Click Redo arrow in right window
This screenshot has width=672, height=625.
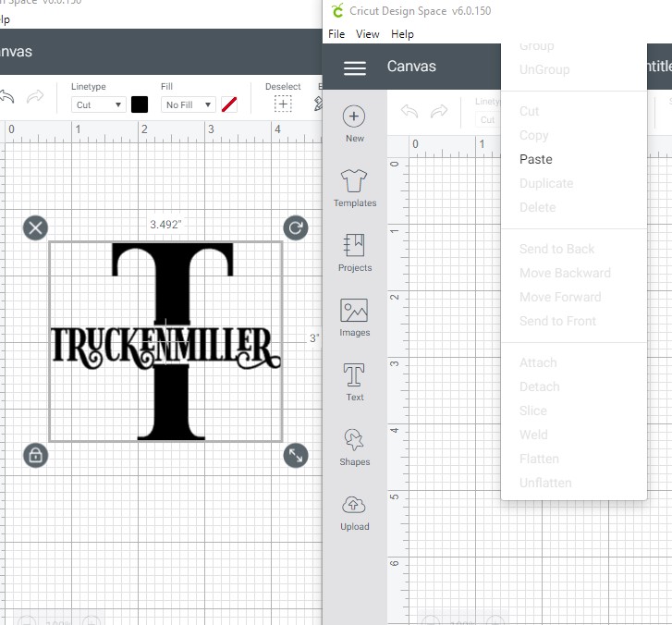click(439, 112)
